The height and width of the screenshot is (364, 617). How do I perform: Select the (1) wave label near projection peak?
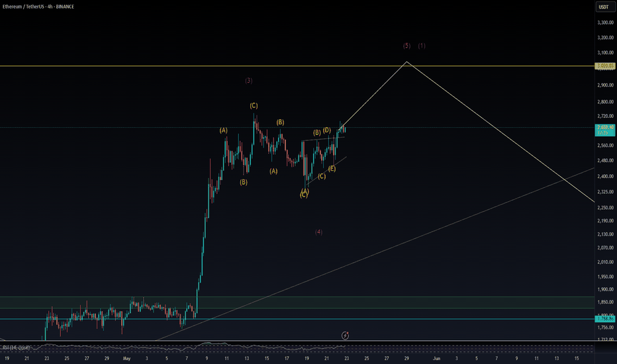[422, 46]
